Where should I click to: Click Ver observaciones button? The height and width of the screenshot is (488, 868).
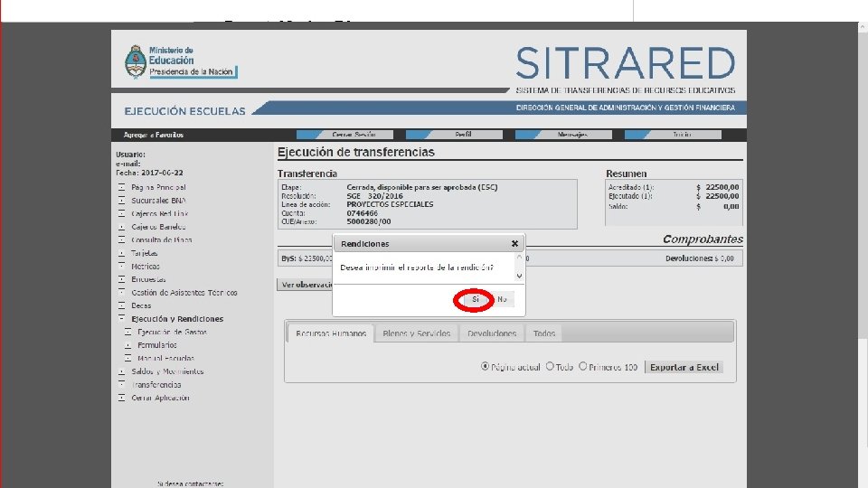pos(305,285)
